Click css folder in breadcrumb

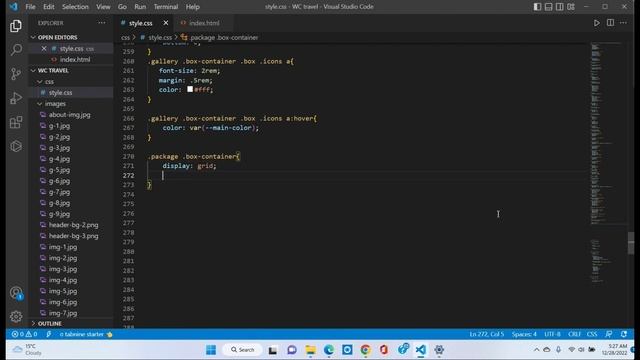(125, 38)
